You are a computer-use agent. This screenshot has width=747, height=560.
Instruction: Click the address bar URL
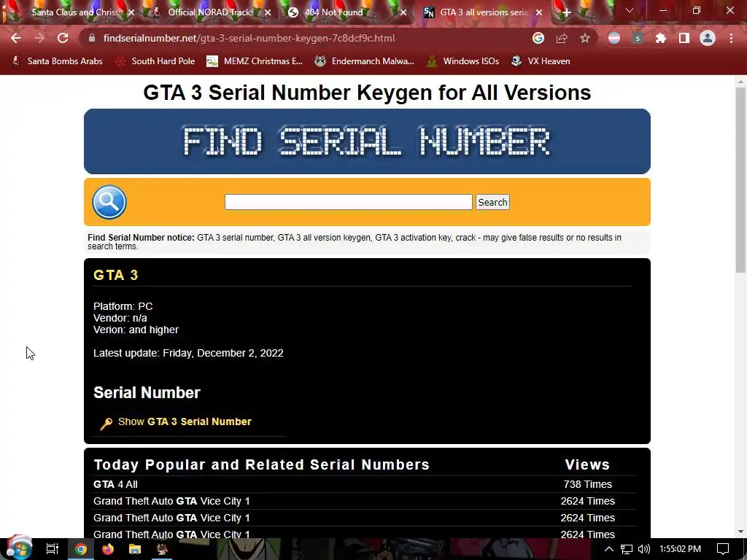point(249,38)
